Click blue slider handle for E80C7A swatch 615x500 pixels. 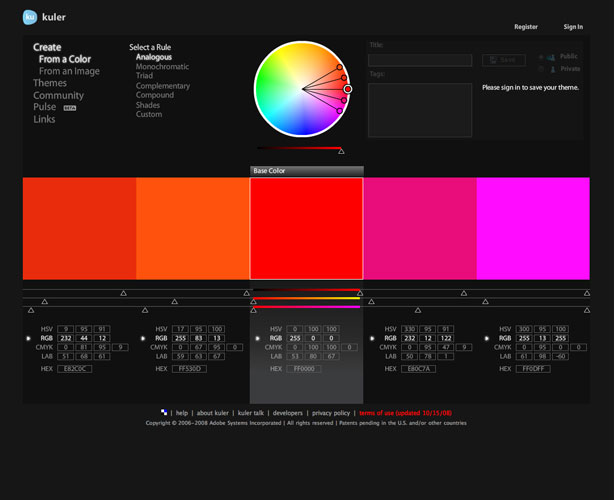tap(418, 310)
